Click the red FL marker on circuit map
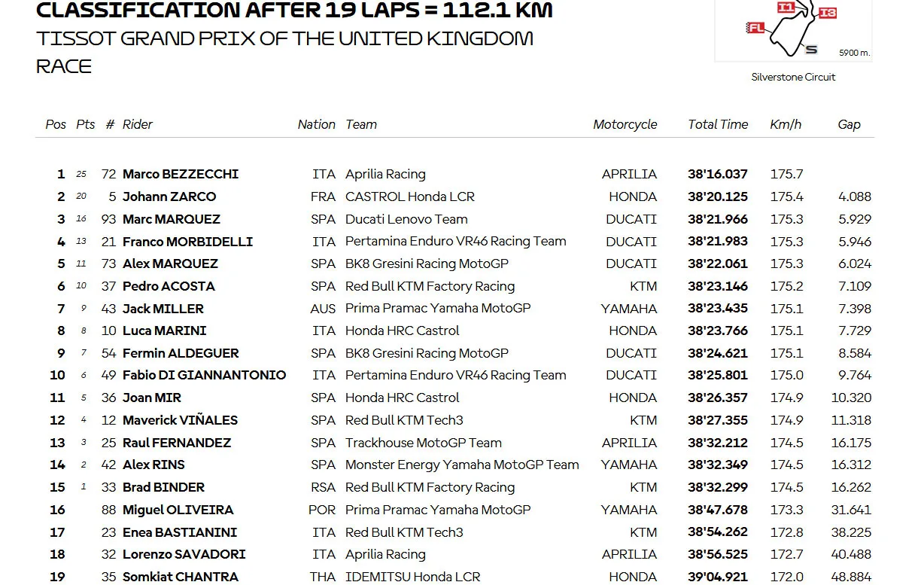Viewport: 924px width, 585px height. [756, 28]
